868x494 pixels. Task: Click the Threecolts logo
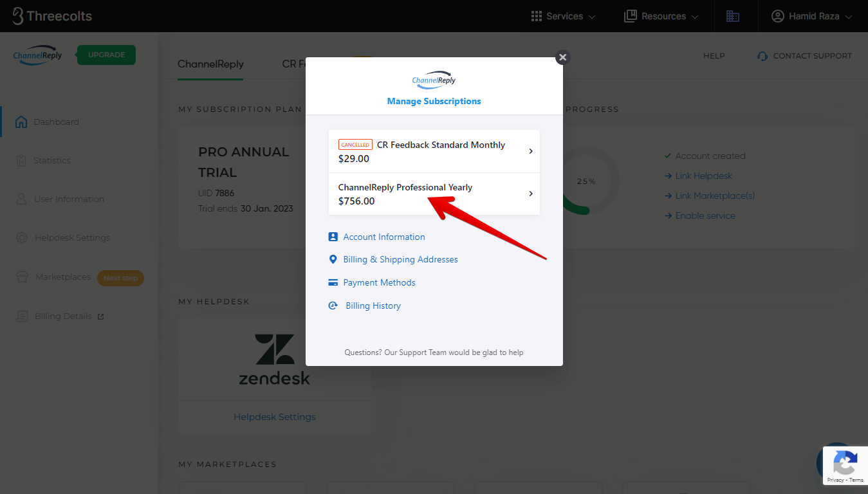[52, 16]
